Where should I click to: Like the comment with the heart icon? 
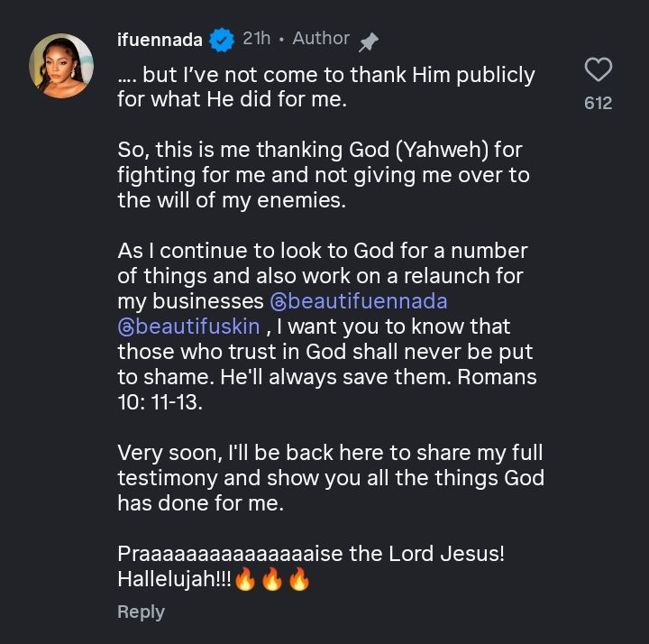(598, 69)
